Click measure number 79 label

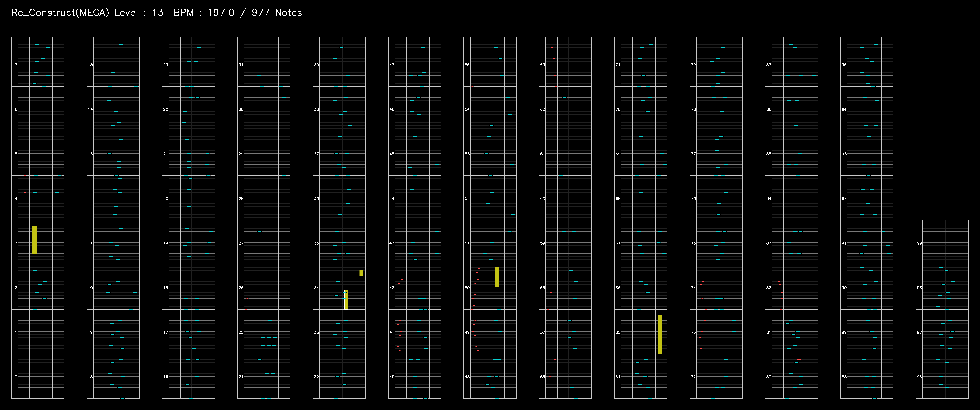coord(693,65)
